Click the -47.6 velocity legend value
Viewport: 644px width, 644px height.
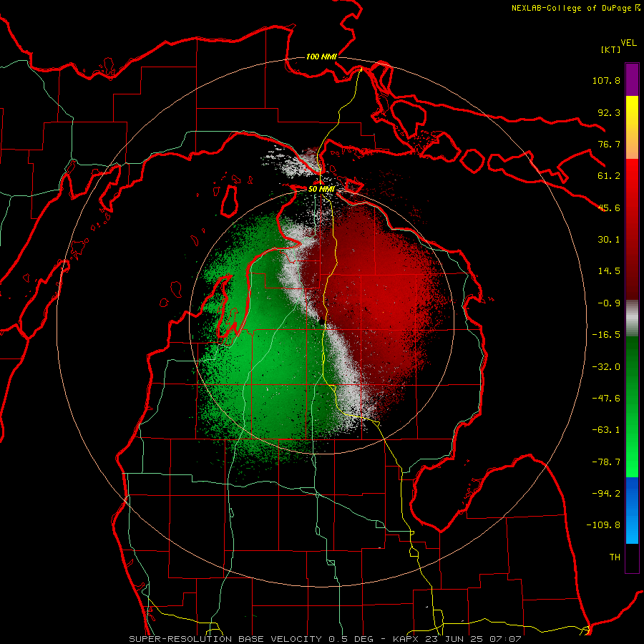point(606,399)
